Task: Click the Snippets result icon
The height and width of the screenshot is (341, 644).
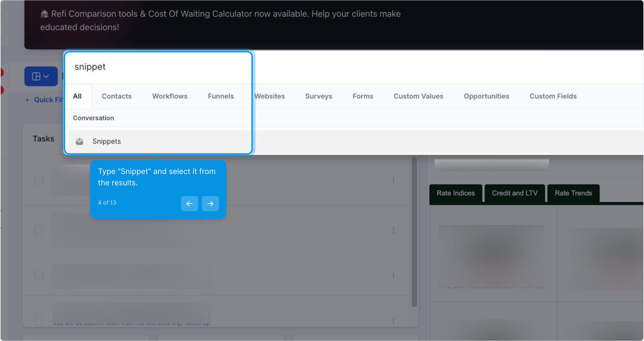Action: pos(79,141)
